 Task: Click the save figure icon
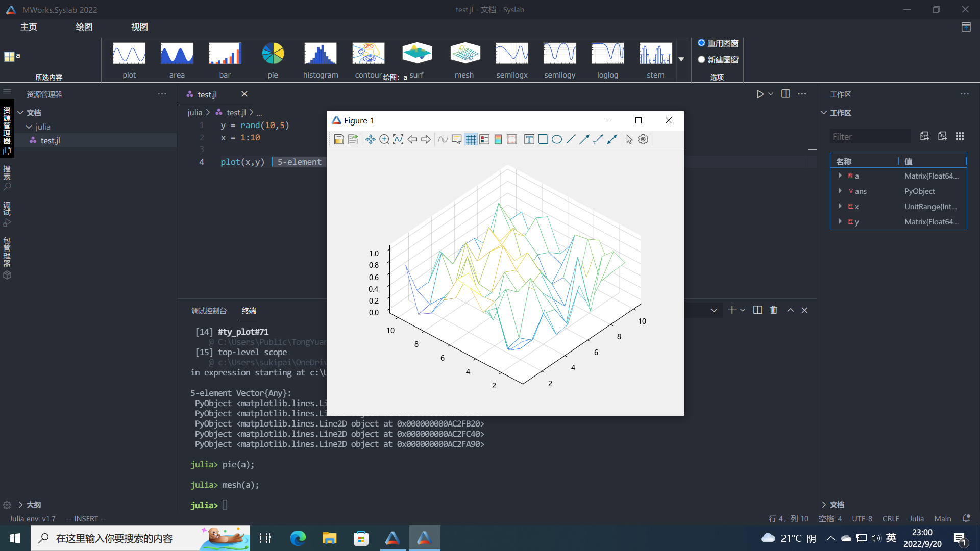pos(339,139)
